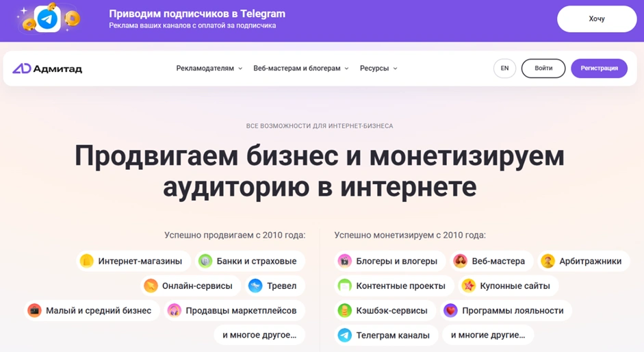Expand the Веб-мастерам и блогерам dropdown
The image size is (644, 352).
300,68
